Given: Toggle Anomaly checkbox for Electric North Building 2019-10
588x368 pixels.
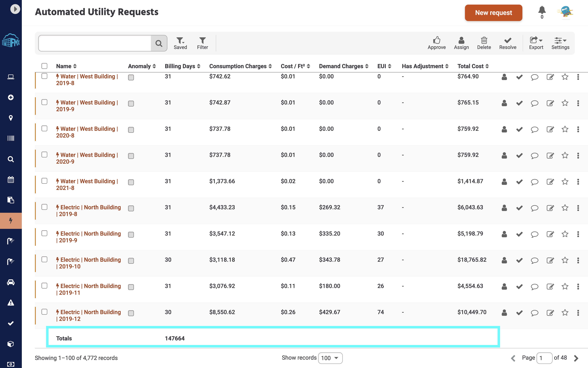Looking at the screenshot, I should click(x=131, y=261).
